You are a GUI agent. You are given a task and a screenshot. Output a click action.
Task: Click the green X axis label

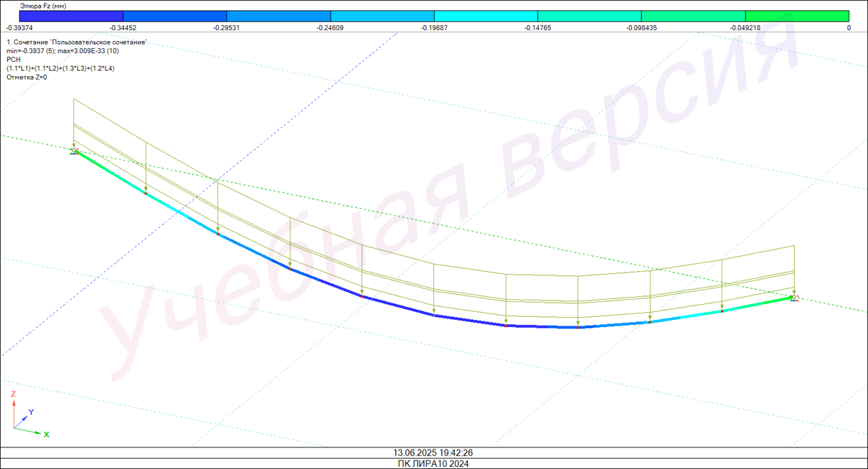[x=47, y=435]
